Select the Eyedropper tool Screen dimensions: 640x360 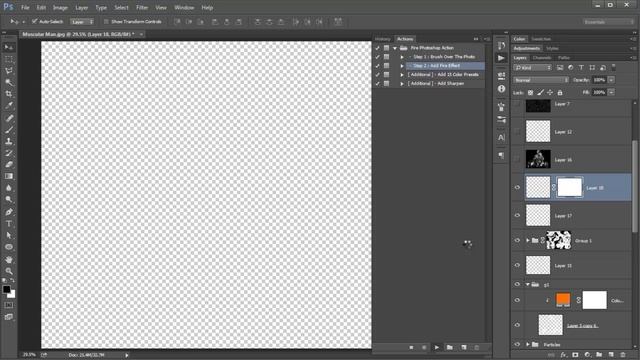pos(9,105)
